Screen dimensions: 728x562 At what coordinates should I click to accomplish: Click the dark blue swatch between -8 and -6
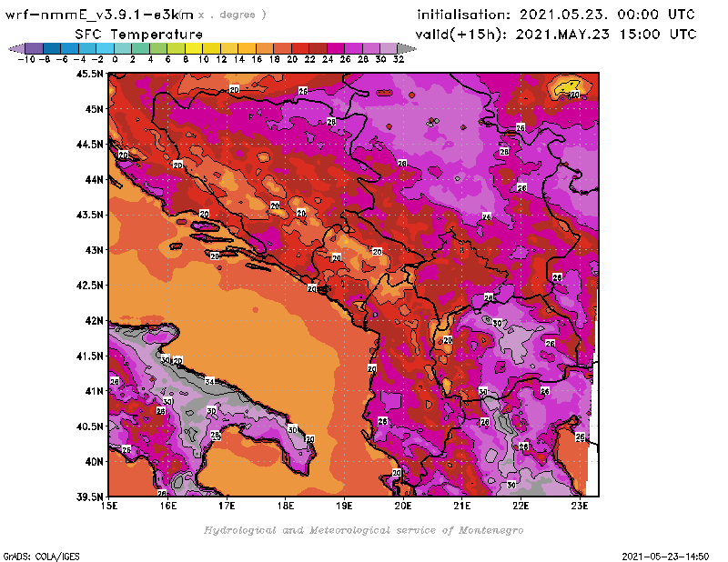click(x=52, y=48)
